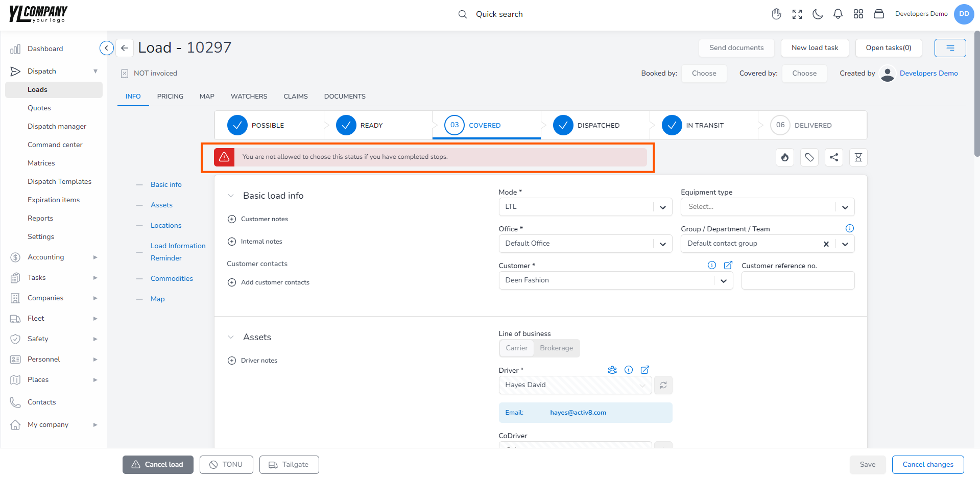The height and width of the screenshot is (478, 980).
Task: Go back using the left arrow button
Action: click(125, 48)
